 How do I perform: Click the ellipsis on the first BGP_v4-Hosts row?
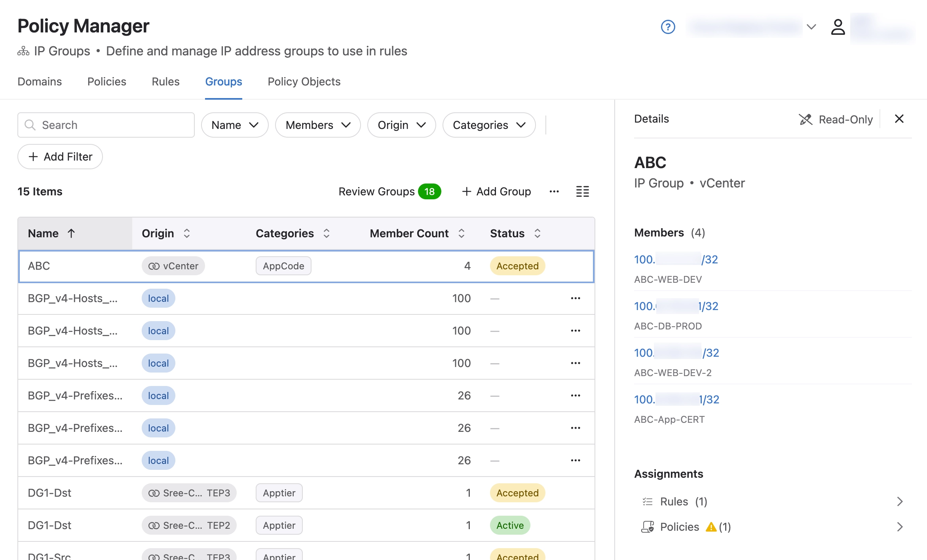click(576, 298)
